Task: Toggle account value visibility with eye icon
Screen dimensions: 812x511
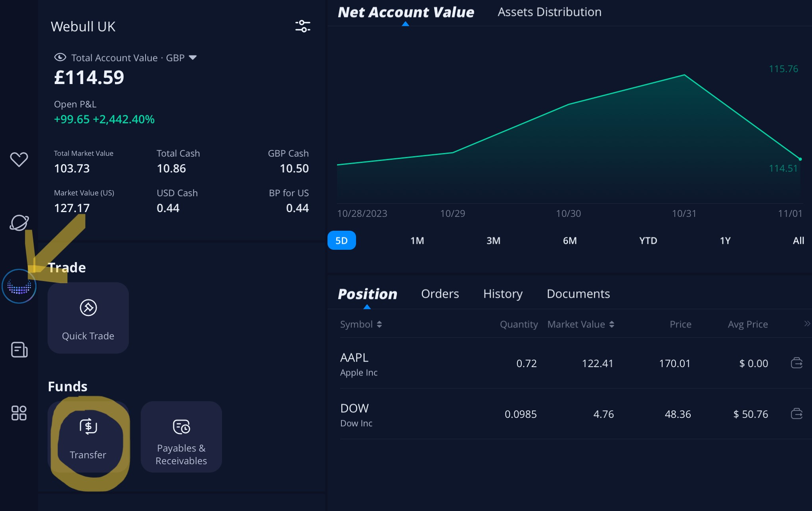Action: point(60,57)
